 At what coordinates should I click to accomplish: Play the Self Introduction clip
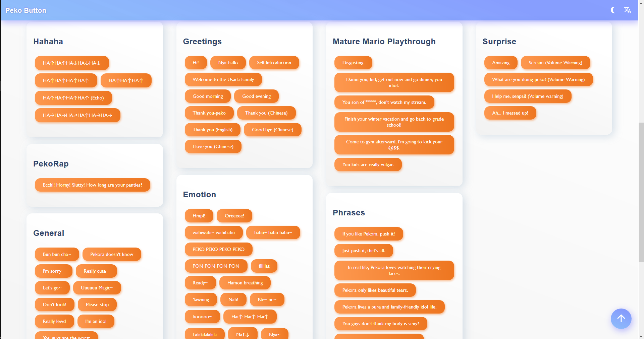[x=274, y=63]
